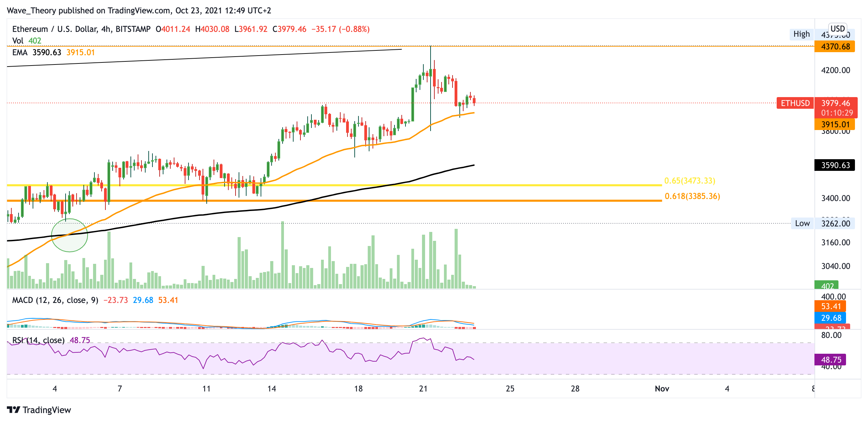This screenshot has width=868, height=422.
Task: Click the green circle crossover marker
Action: point(69,235)
